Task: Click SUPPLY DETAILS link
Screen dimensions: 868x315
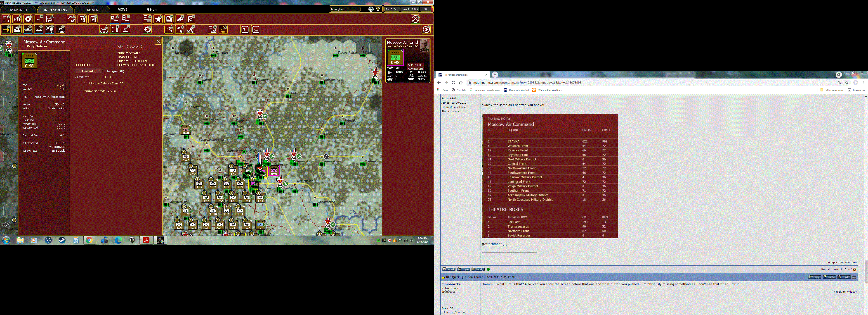Action: [x=129, y=53]
